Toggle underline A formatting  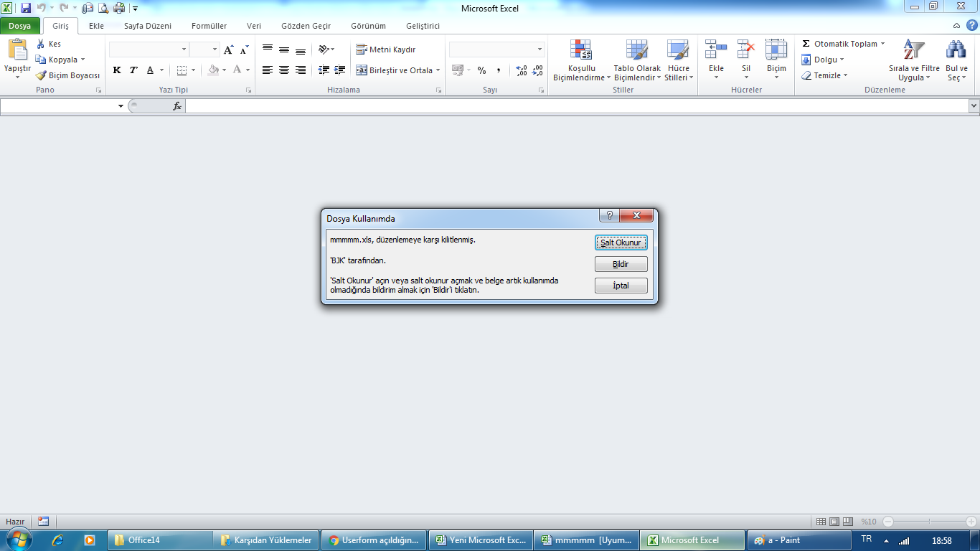(150, 70)
